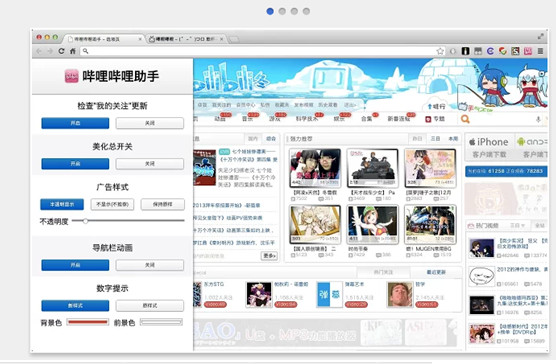
Task: Select 原样式 under 数字提示
Action: 150,306
